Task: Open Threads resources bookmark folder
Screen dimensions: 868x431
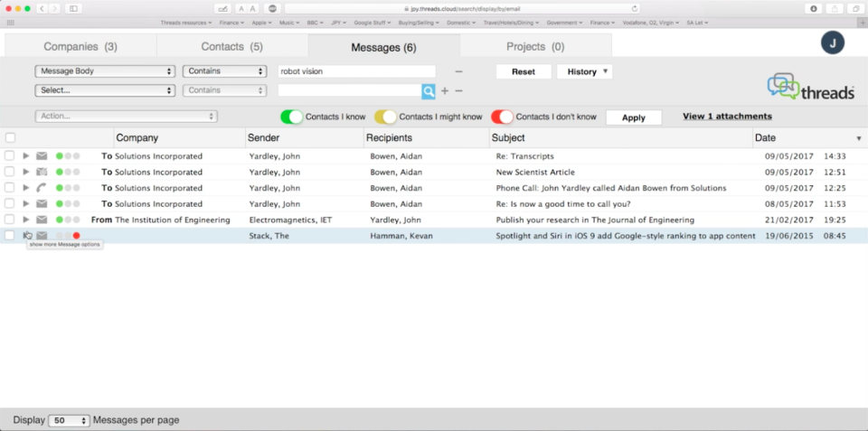Action: (186, 23)
